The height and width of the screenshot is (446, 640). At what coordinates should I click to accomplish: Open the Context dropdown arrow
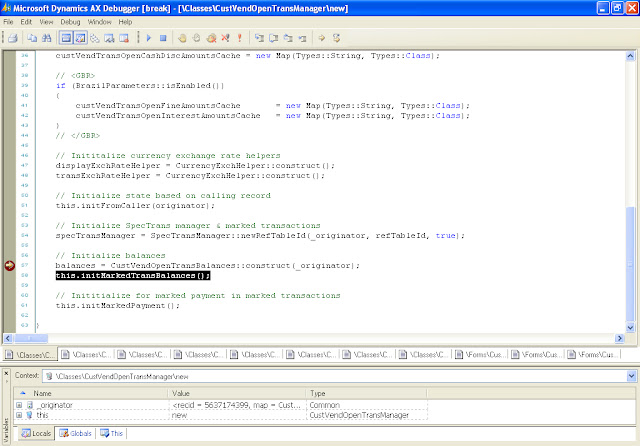coord(631,376)
